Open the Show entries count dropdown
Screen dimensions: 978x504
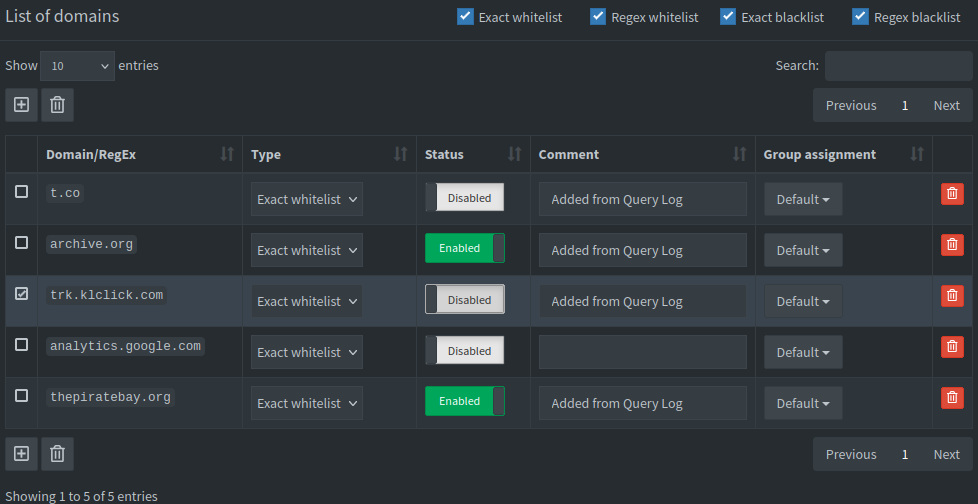point(77,66)
